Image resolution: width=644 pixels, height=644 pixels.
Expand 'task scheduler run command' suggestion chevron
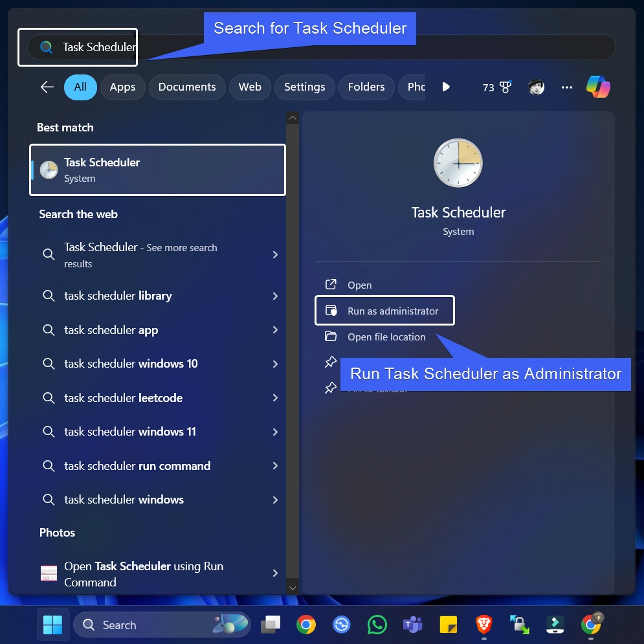[x=275, y=466]
